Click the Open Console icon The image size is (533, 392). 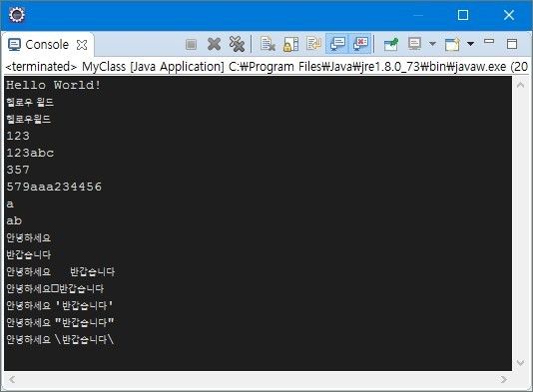coord(452,44)
